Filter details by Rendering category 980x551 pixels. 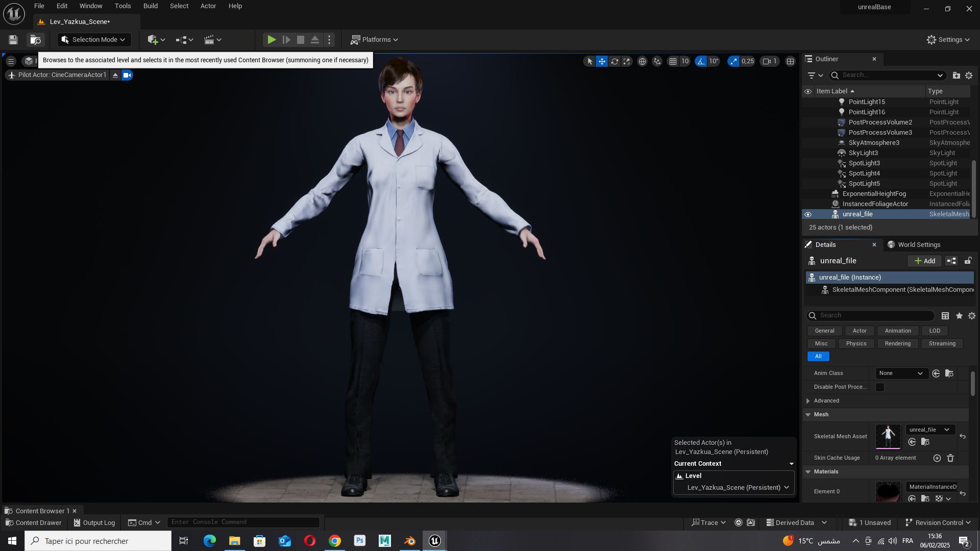(897, 344)
